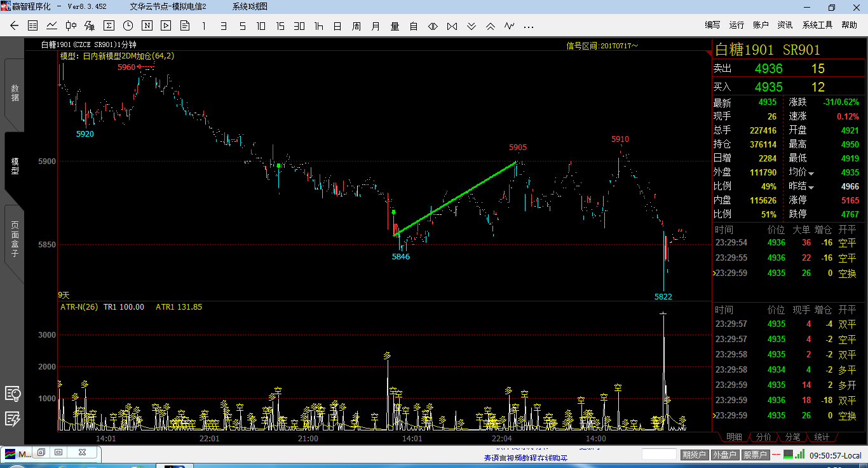Click the sigma statistics toolbar icon
868x468 pixels.
click(109, 26)
